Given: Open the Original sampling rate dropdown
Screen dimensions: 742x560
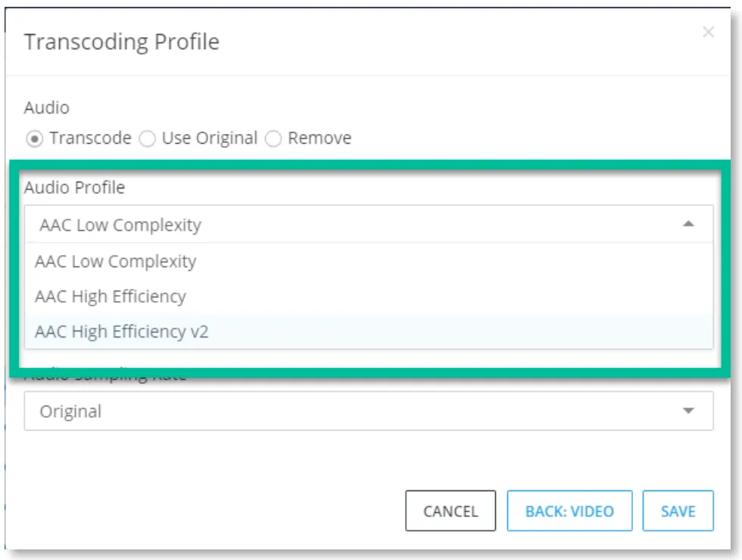Looking at the screenshot, I should tap(369, 411).
